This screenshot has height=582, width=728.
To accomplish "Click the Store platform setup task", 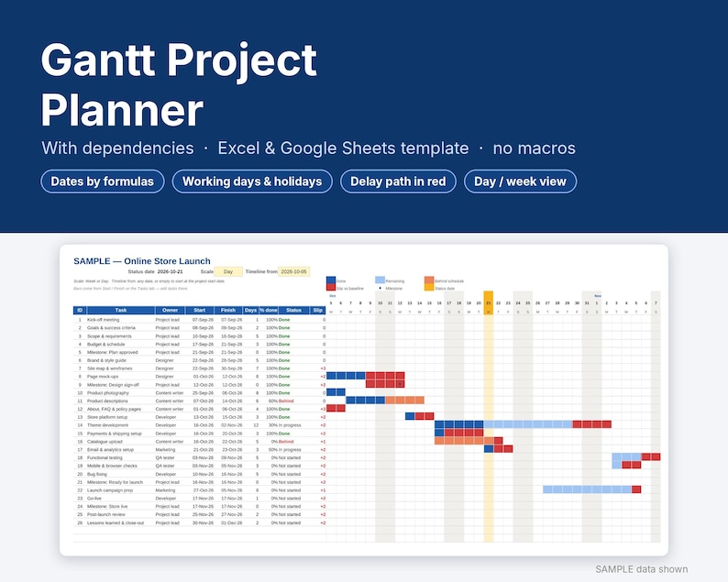I will 107,417.
